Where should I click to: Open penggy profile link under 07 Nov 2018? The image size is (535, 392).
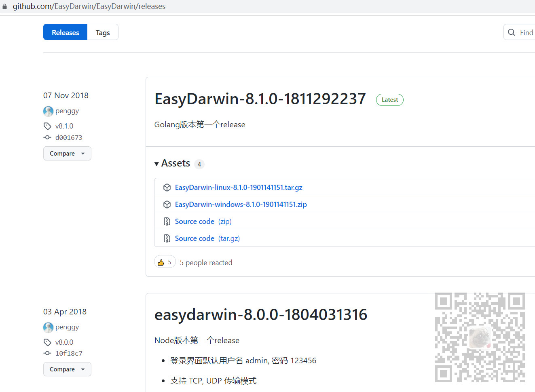pos(67,111)
